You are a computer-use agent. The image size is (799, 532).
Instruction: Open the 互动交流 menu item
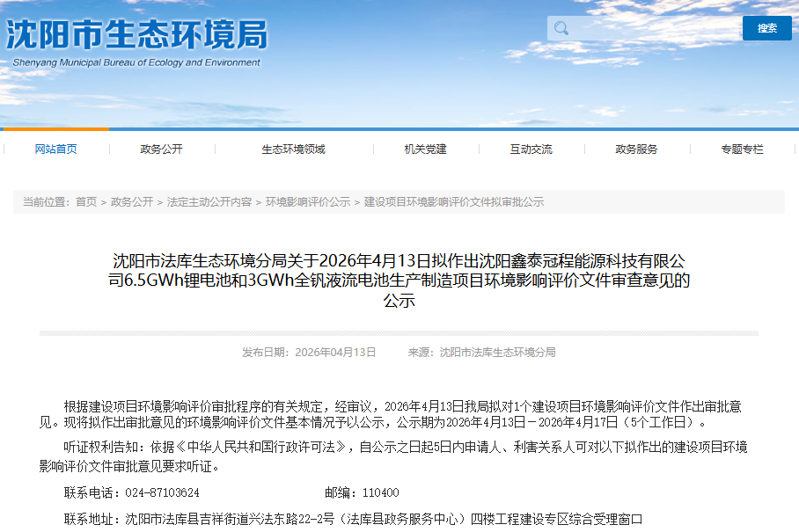[x=532, y=149]
